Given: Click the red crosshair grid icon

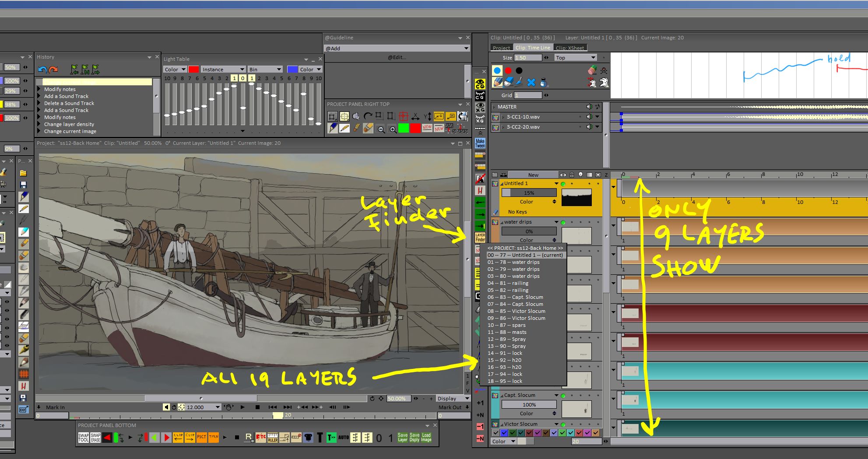Looking at the screenshot, I should pos(403,116).
